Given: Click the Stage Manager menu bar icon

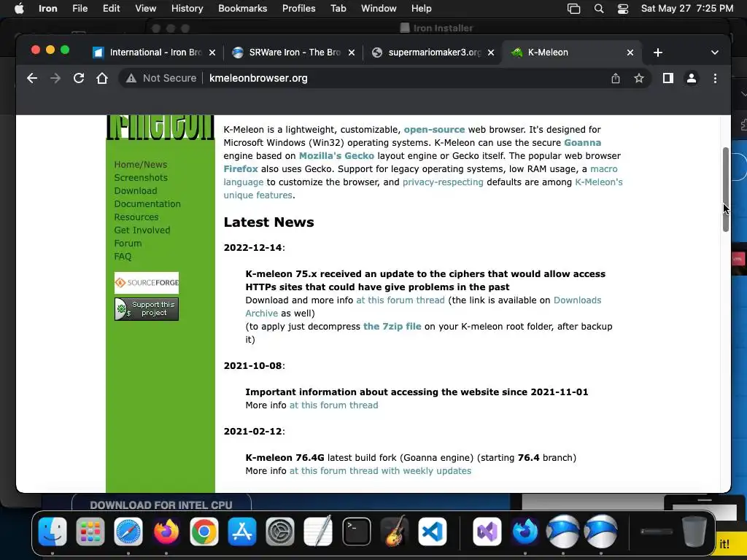Looking at the screenshot, I should [573, 9].
